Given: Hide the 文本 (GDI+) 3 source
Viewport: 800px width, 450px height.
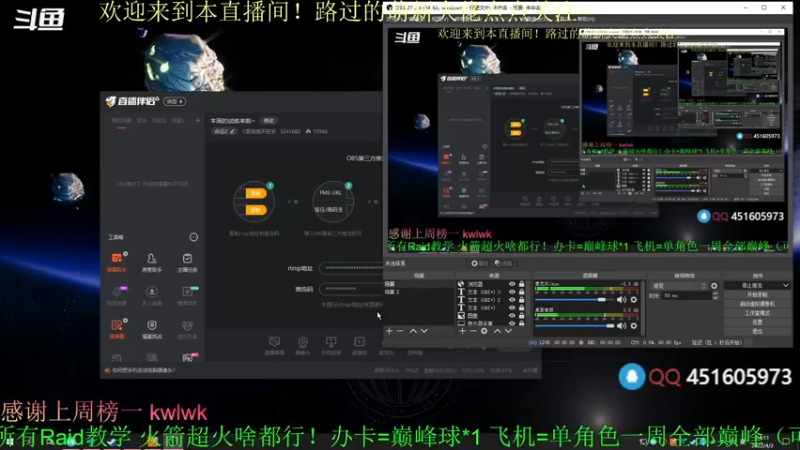Looking at the screenshot, I should pos(512,292).
